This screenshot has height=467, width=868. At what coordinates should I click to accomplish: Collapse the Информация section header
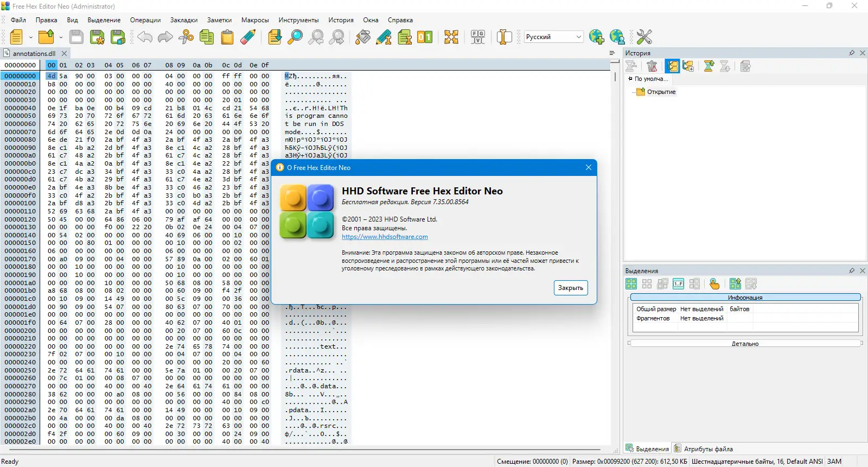(745, 298)
